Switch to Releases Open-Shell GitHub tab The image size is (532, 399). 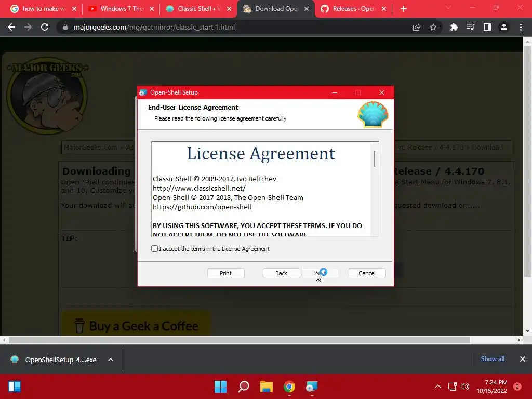click(353, 9)
